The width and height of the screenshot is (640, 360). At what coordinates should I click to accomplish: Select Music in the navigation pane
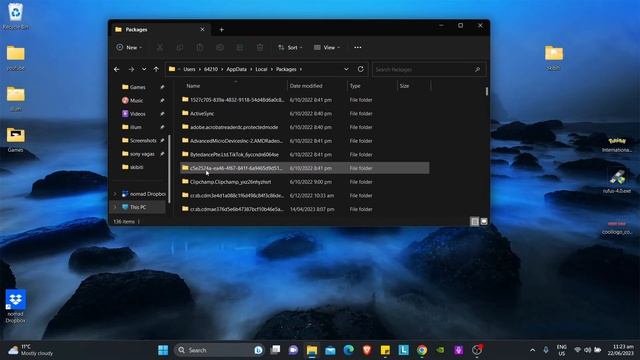(136, 100)
